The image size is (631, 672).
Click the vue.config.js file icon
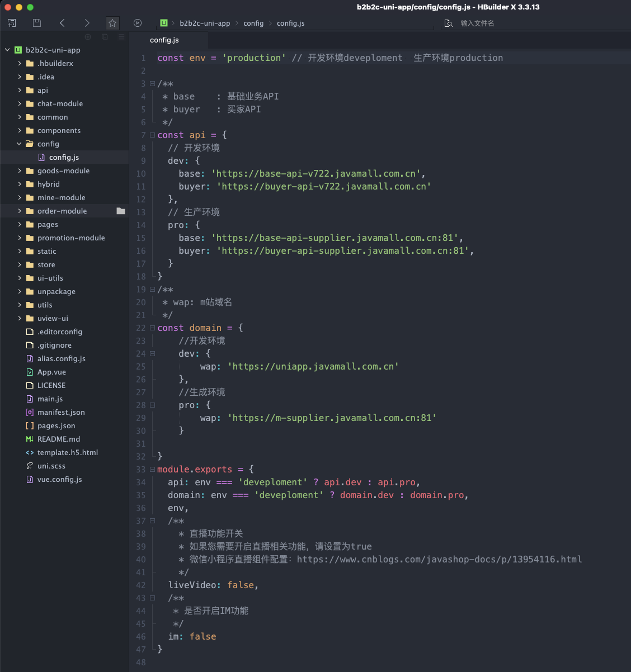coord(30,479)
